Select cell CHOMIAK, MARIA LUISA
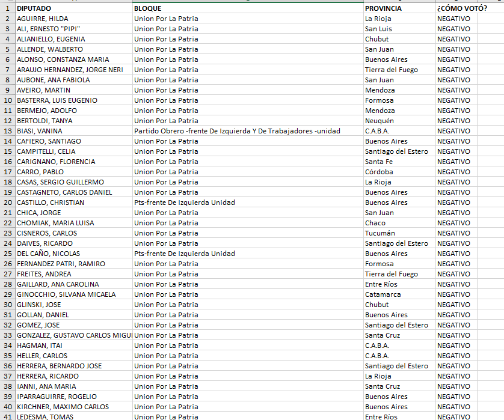504x420 pixels. tap(74, 223)
